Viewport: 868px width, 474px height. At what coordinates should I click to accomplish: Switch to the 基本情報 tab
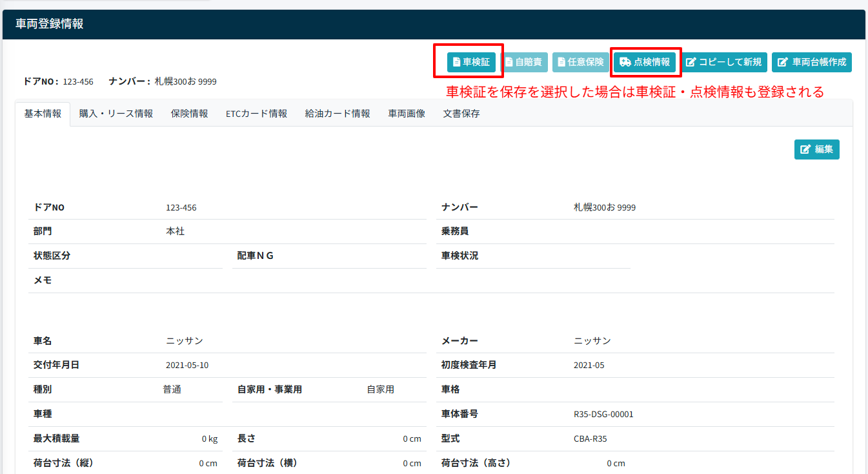pos(43,114)
